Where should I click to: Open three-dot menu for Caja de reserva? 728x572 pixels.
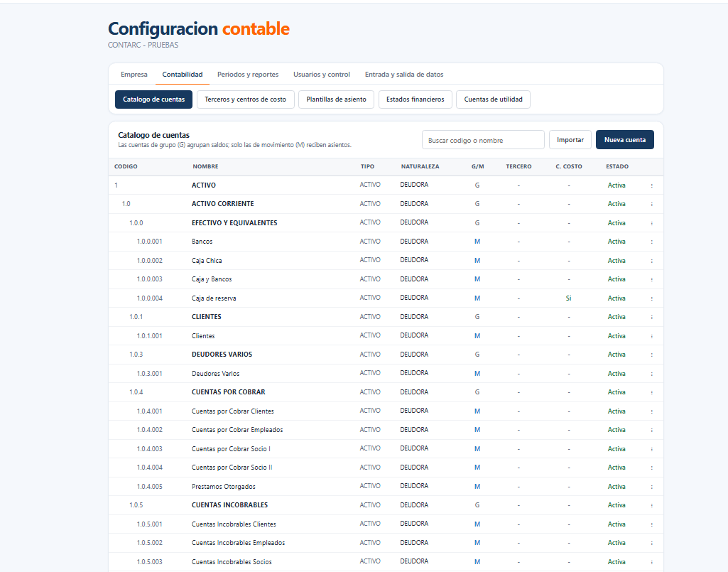coord(651,298)
